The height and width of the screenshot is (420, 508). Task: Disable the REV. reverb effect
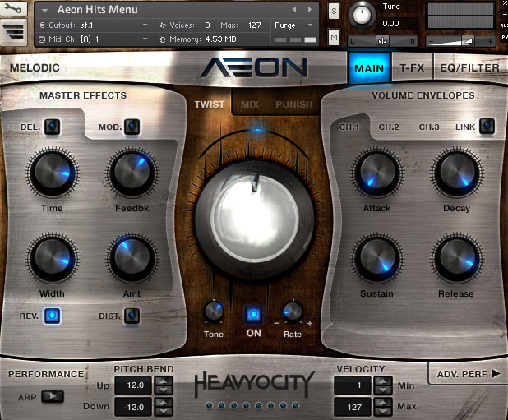click(52, 315)
